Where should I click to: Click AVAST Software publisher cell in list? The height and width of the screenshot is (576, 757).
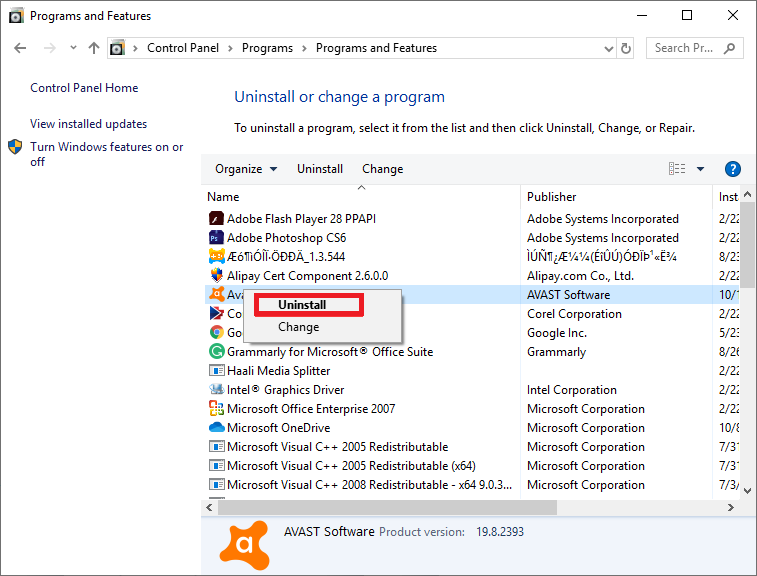(568, 295)
